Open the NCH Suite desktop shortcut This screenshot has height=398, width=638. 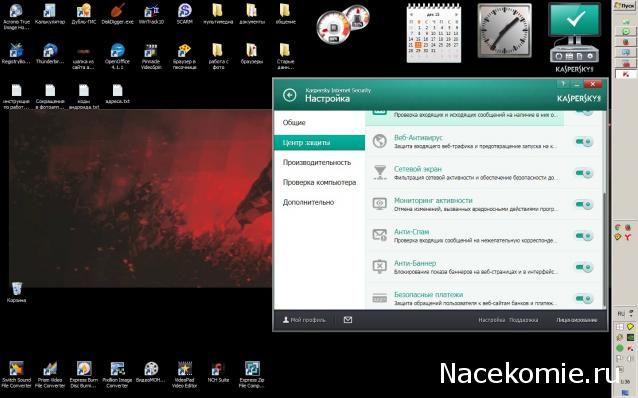click(218, 372)
